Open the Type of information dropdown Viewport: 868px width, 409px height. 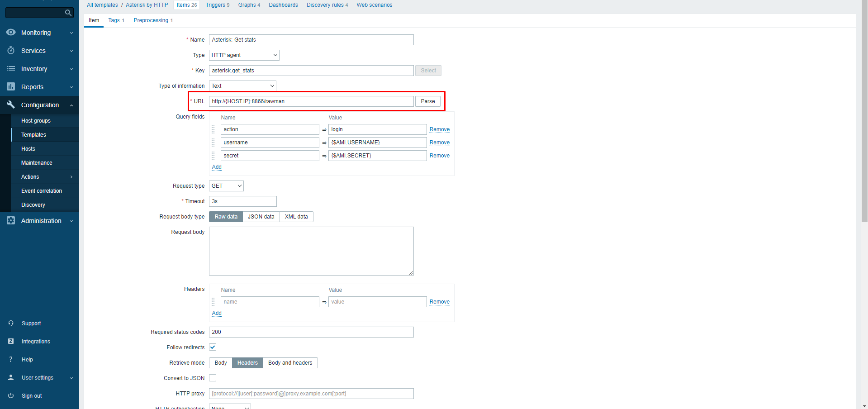tap(242, 86)
